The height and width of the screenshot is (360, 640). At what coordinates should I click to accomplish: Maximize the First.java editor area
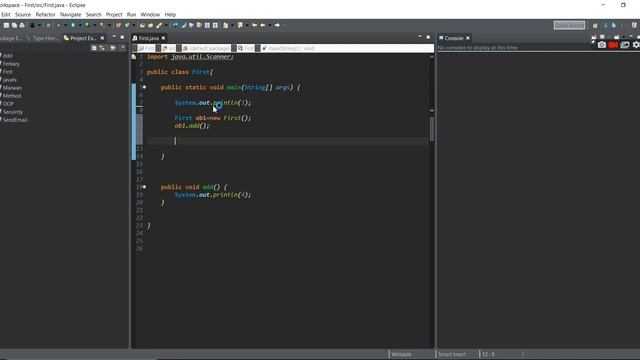coord(428,37)
